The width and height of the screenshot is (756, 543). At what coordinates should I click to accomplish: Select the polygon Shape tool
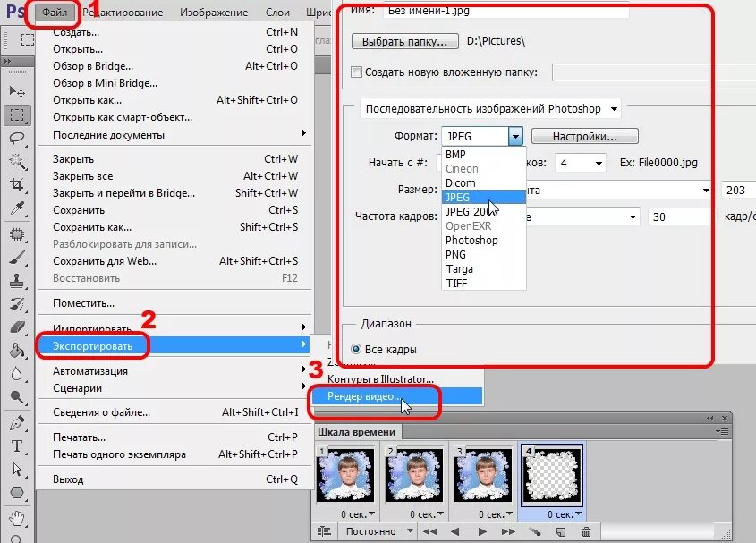pos(17,492)
